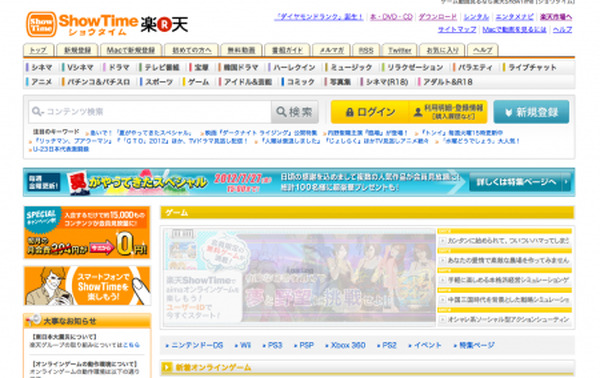The width and height of the screenshot is (600, 378).
Task: Open the スマートフォンでShowTime banner
Action: [x=87, y=286]
